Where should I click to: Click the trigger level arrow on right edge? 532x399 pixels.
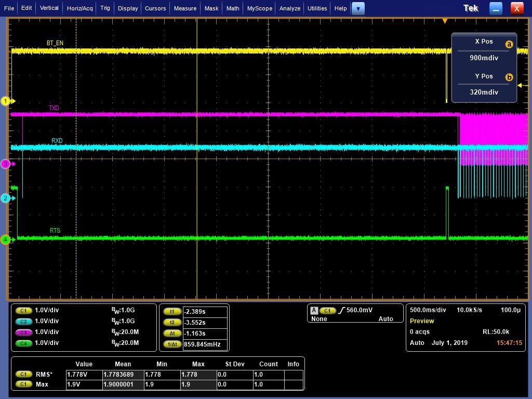click(521, 85)
